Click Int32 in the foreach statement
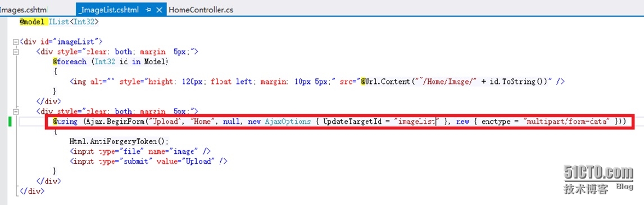The height and width of the screenshot is (205, 644). tap(105, 62)
